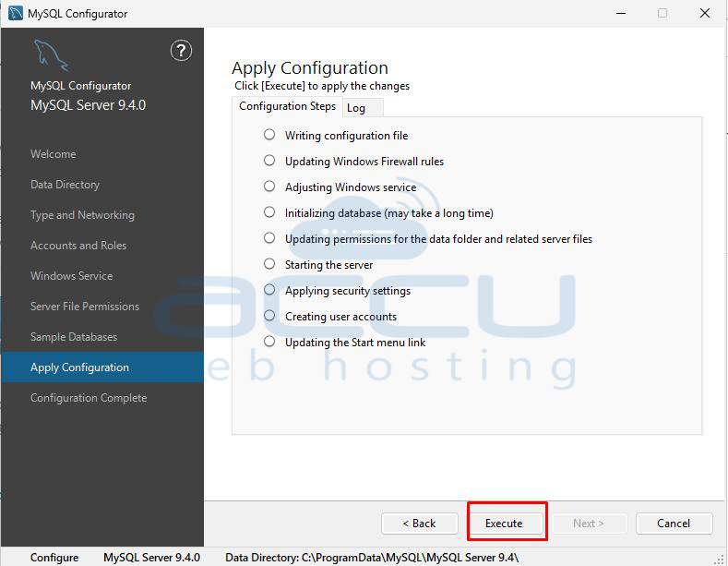Viewport: 728px width, 566px height.
Task: Open Accounts and Roles sidebar step
Action: click(78, 246)
